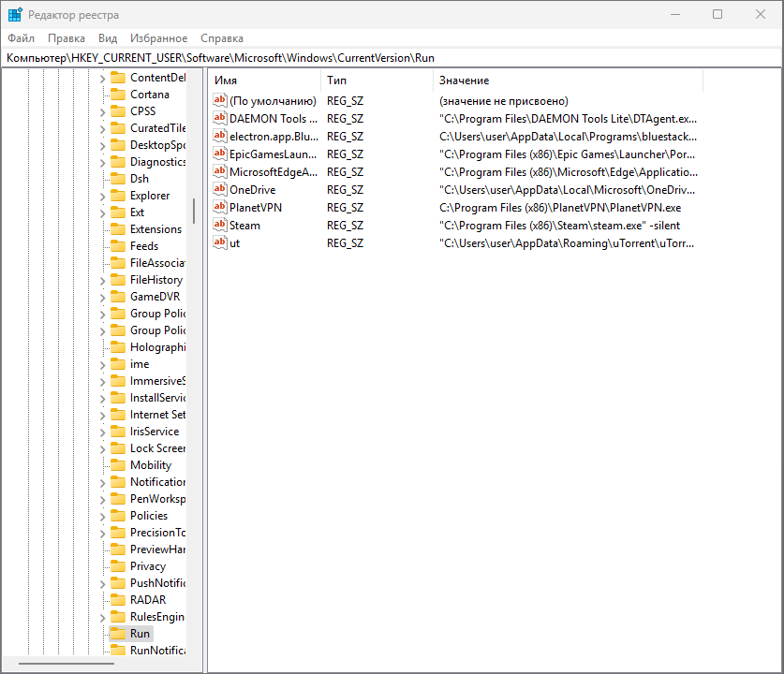Expand the CPSS tree node
The height and width of the screenshot is (674, 784).
(x=102, y=112)
